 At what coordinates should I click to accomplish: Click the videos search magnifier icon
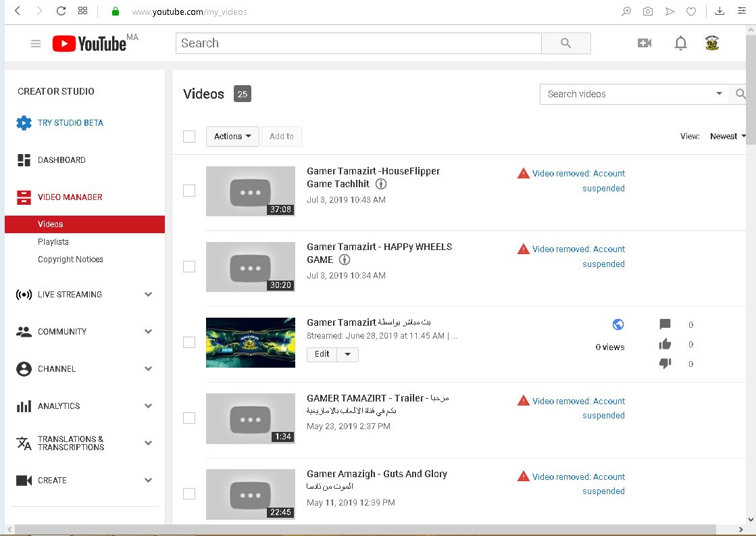coord(740,94)
